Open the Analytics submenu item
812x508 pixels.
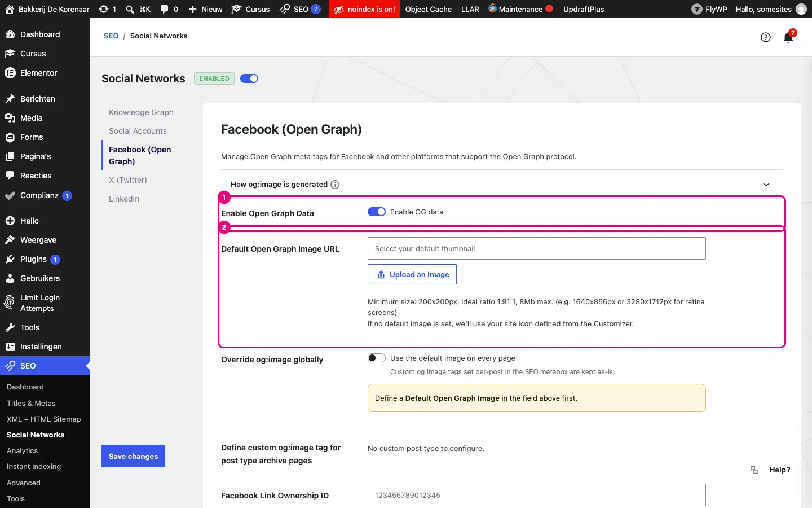[x=23, y=450]
